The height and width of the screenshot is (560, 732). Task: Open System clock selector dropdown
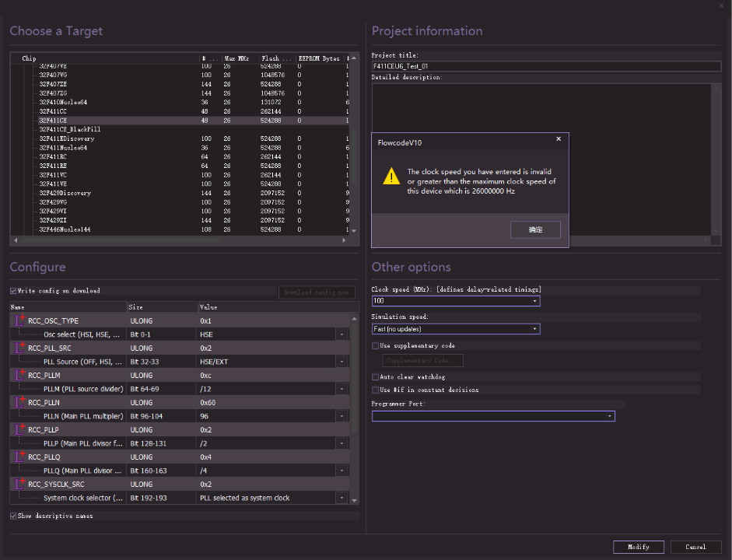pyautogui.click(x=341, y=498)
